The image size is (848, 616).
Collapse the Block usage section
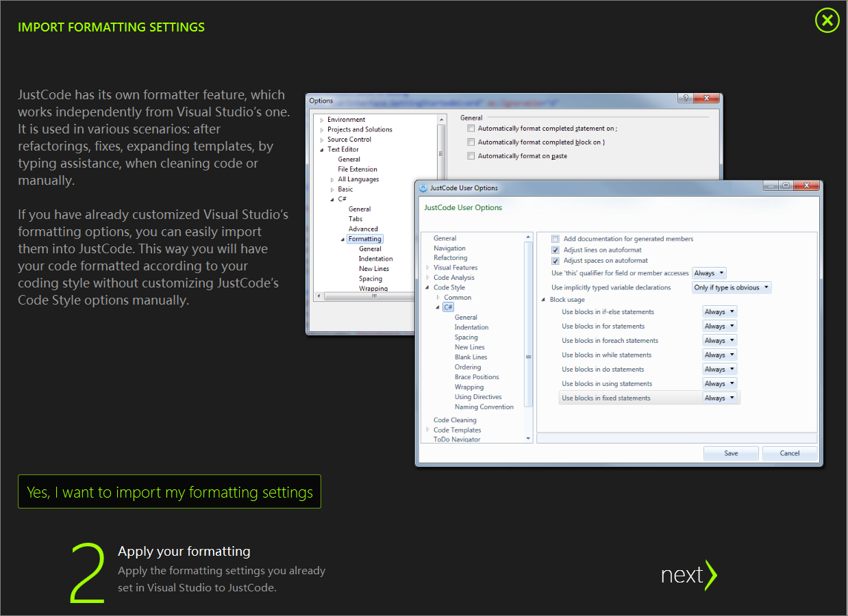(x=543, y=300)
